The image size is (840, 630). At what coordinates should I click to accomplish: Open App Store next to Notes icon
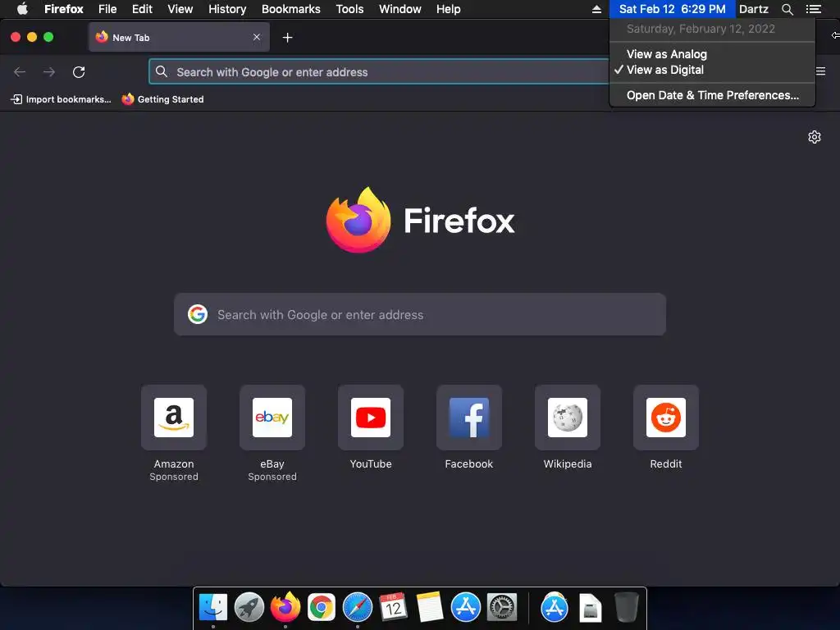[x=466, y=608]
